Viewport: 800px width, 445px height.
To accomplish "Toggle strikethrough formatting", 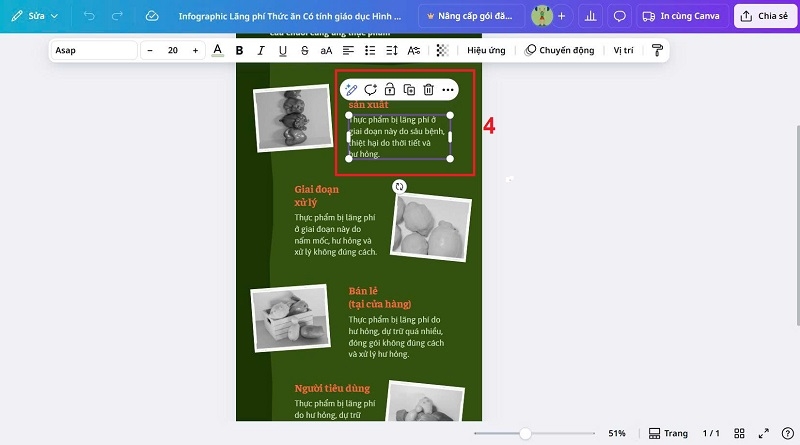I will 305,50.
